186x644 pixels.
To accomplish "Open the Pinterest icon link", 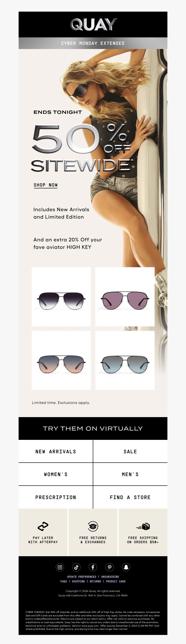I will coord(110,567).
